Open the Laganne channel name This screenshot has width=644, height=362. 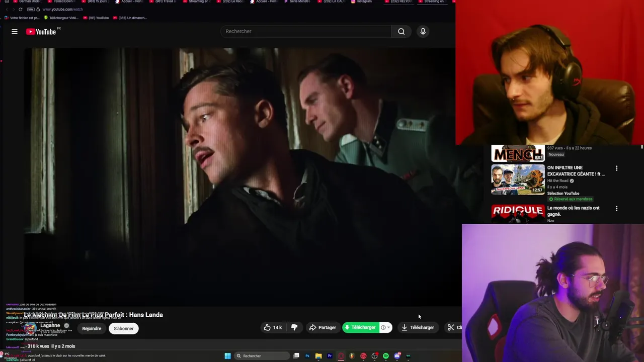point(50,325)
